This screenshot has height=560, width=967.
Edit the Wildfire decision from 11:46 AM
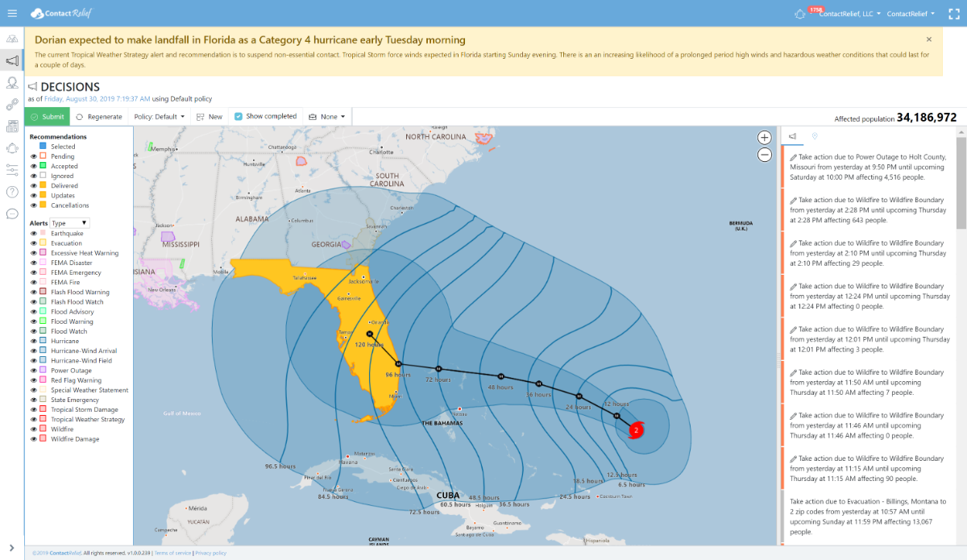(x=793, y=416)
